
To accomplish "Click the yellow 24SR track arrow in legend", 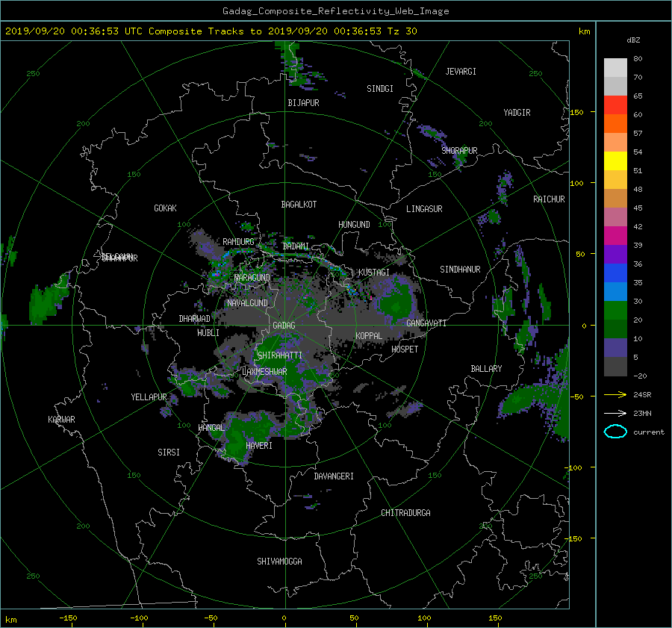I will coord(615,394).
